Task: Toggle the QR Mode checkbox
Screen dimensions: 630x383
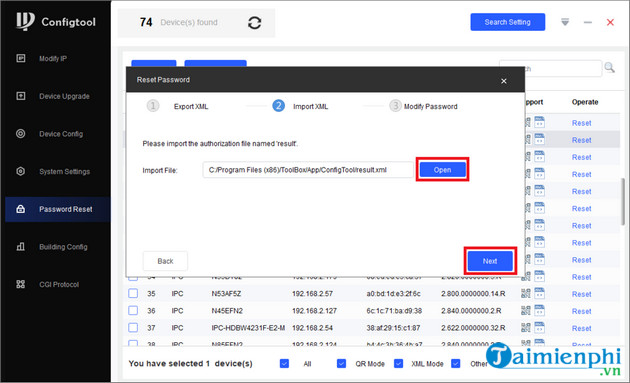Action: tap(341, 364)
